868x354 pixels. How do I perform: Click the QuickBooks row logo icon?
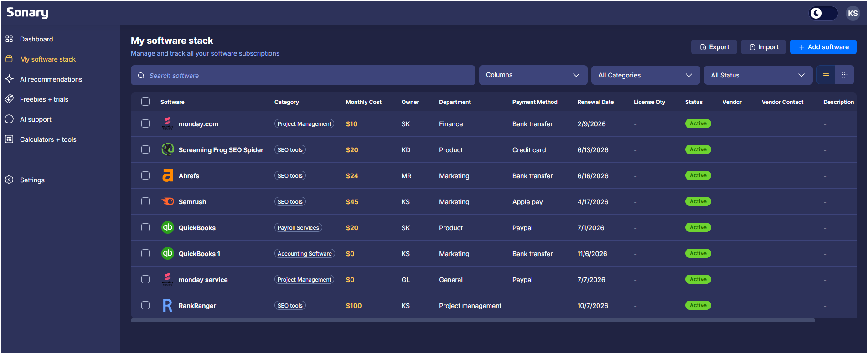(x=168, y=227)
